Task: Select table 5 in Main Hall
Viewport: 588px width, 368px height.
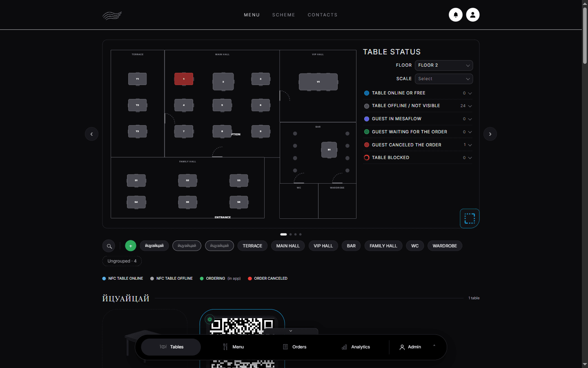Action: (222, 105)
